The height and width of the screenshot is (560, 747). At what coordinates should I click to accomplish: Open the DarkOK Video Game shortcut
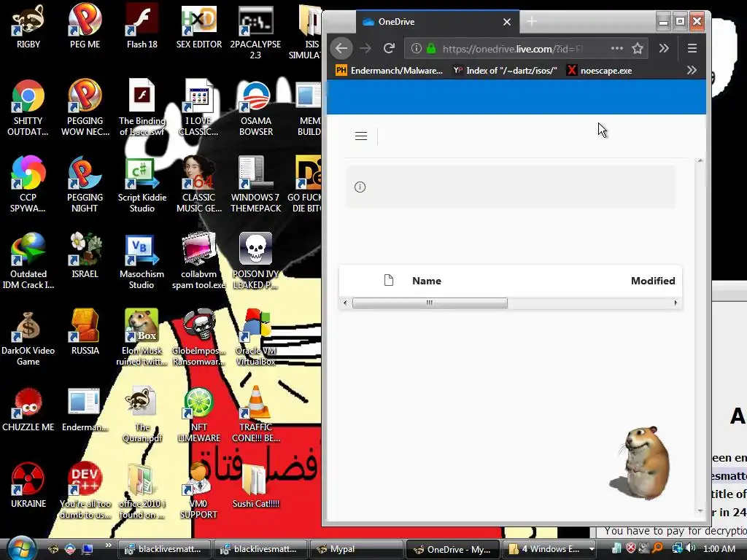point(28,338)
